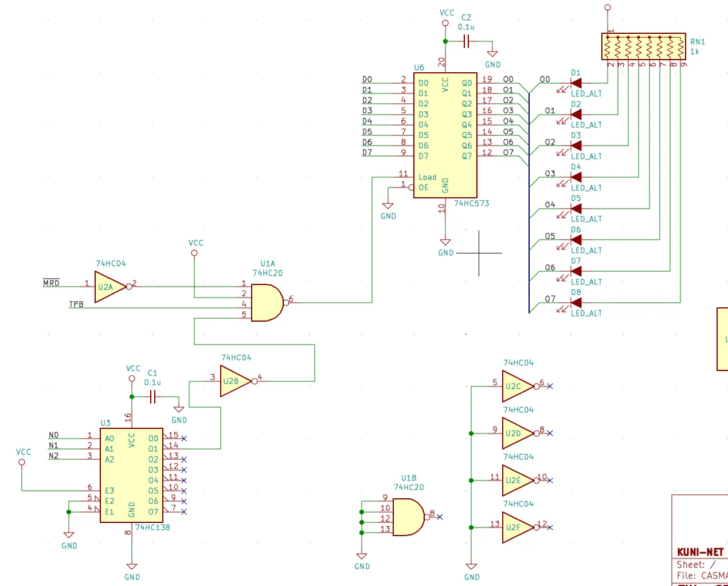Select the N0 net label at U3
The height and width of the screenshot is (586, 728).
pyautogui.click(x=53, y=435)
